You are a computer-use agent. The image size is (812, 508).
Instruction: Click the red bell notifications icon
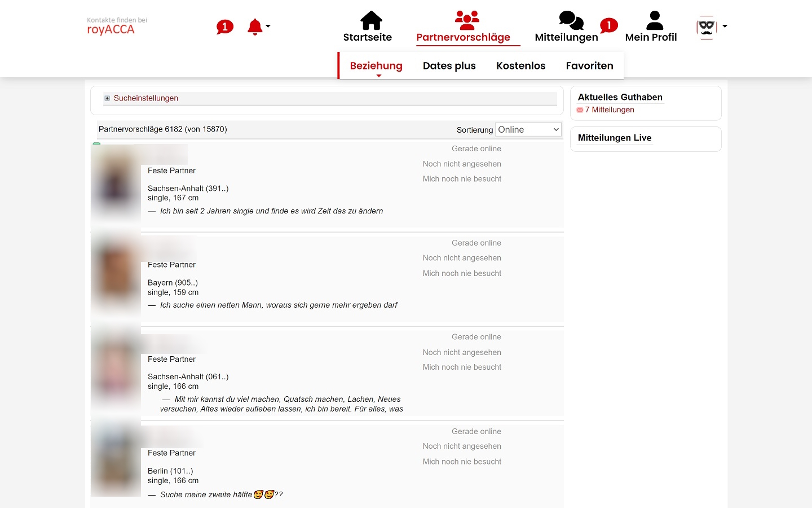(x=255, y=27)
